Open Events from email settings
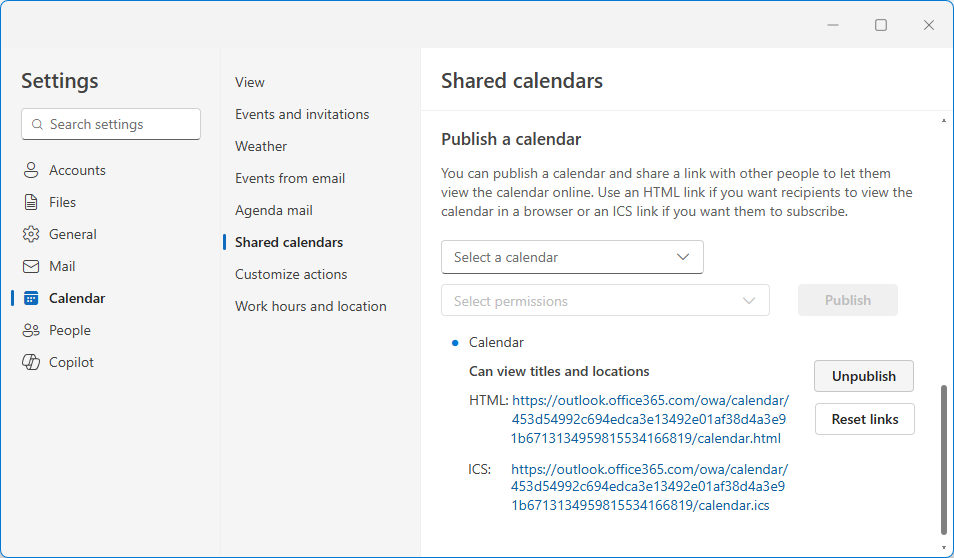954x558 pixels. [290, 178]
